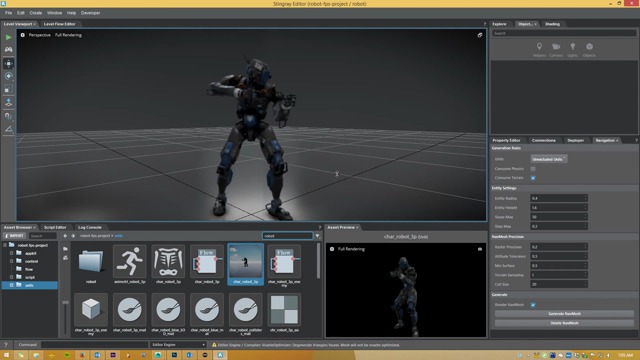Image resolution: width=640 pixels, height=360 pixels.
Task: Select the highlighted char_robot_3p unit thumbnail
Action: (245, 264)
